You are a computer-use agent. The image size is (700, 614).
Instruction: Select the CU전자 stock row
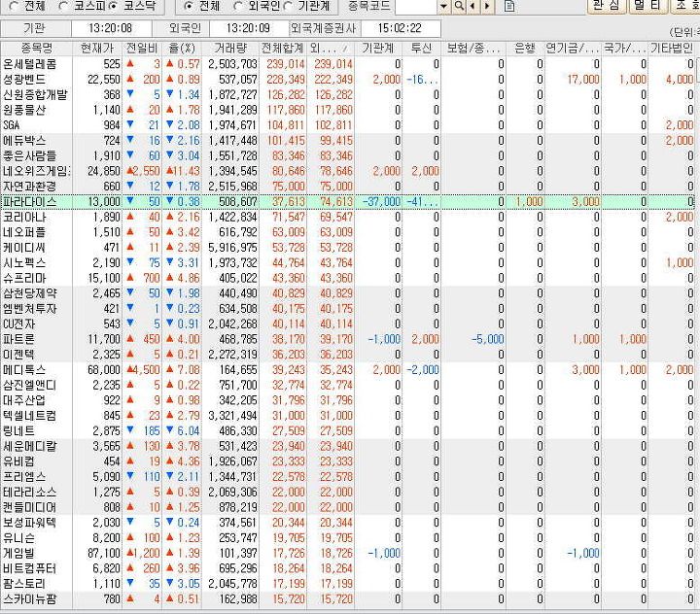click(348, 324)
